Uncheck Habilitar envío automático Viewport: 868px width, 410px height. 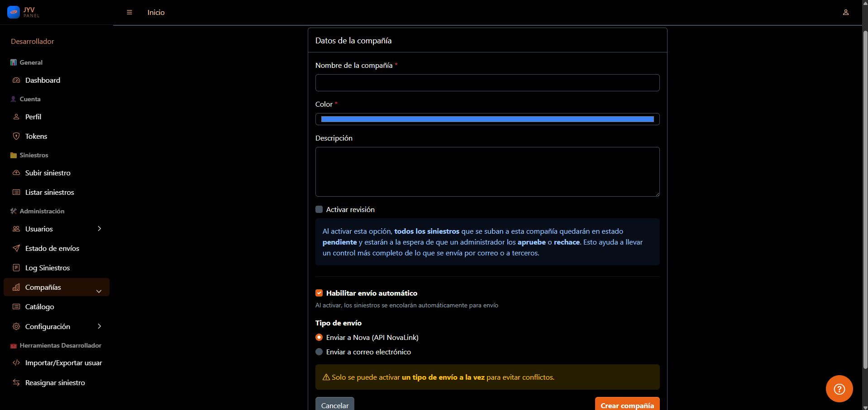319,293
